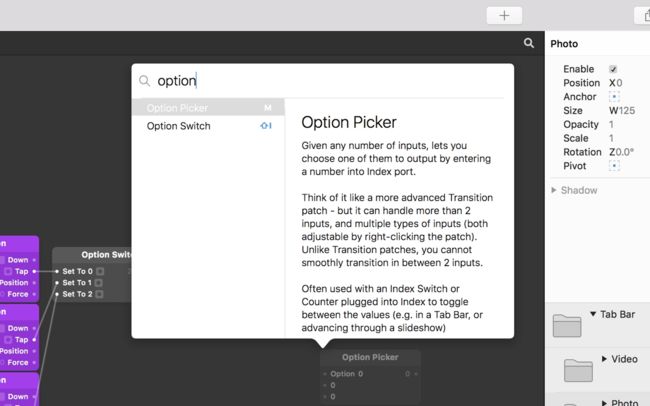Click the magnifier icon above the patch editor
Viewport: 650px width, 406px height.
click(x=529, y=43)
